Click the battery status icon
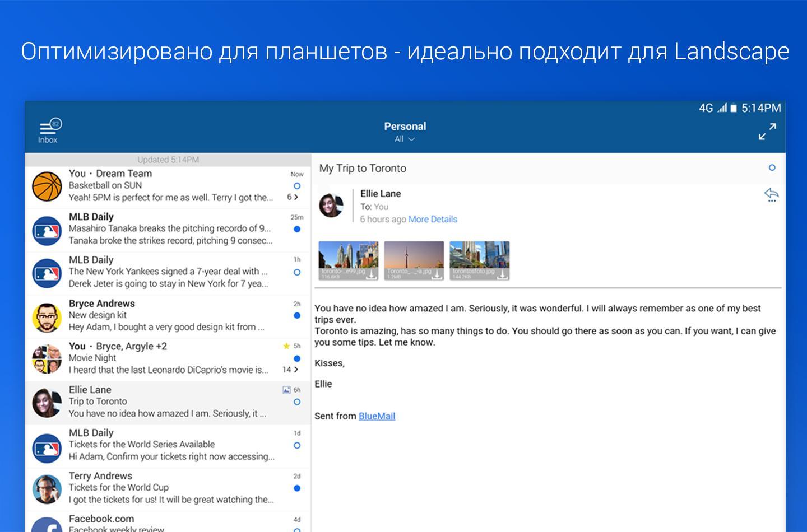This screenshot has height=532, width=807. [x=733, y=109]
